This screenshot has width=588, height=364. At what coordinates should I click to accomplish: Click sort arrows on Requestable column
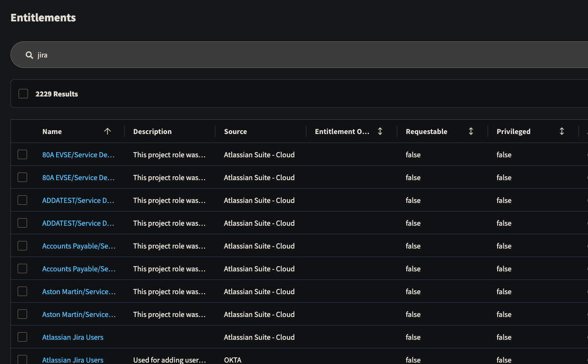471,131
